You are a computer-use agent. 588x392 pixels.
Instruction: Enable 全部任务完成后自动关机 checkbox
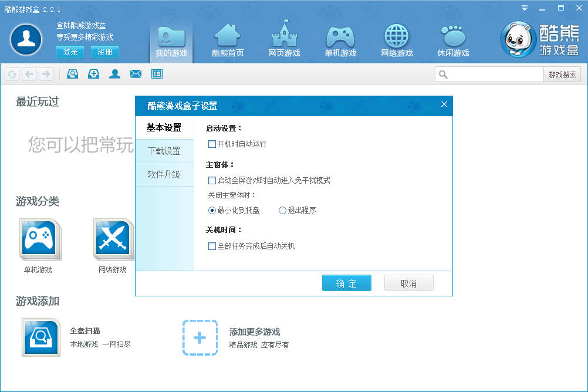tap(212, 246)
